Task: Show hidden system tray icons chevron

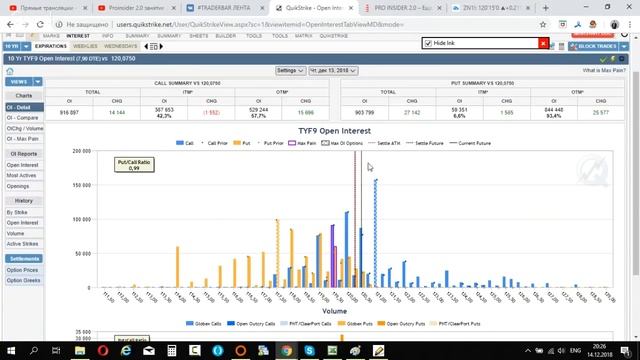Action: pyautogui.click(x=527, y=351)
